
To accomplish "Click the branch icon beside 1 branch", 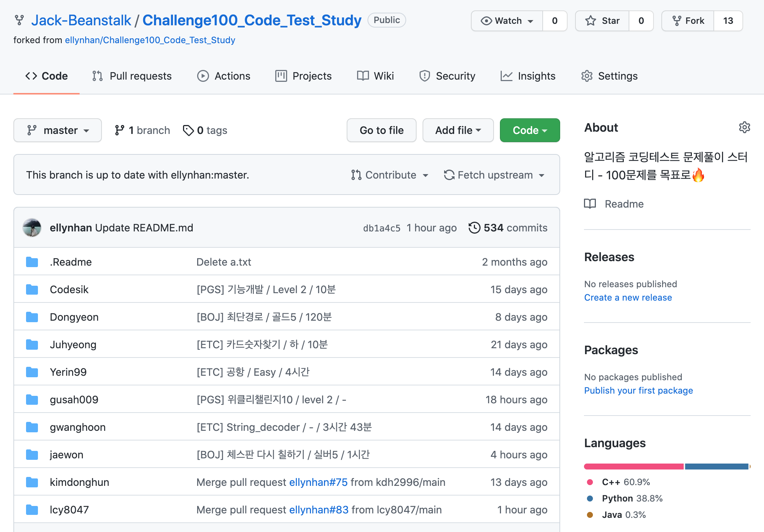I will coord(119,130).
